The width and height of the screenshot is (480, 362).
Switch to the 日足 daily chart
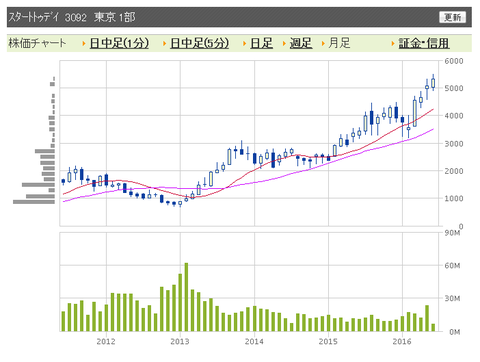(261, 43)
